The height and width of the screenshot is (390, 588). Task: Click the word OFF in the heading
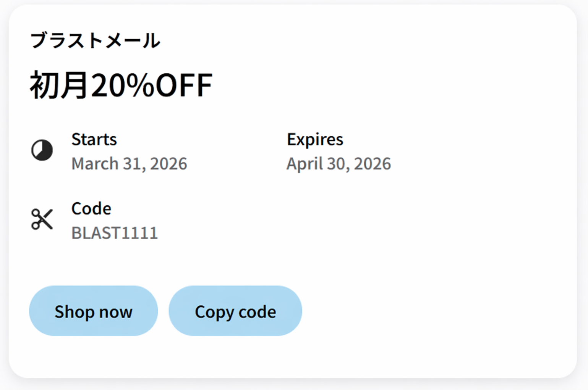point(184,85)
